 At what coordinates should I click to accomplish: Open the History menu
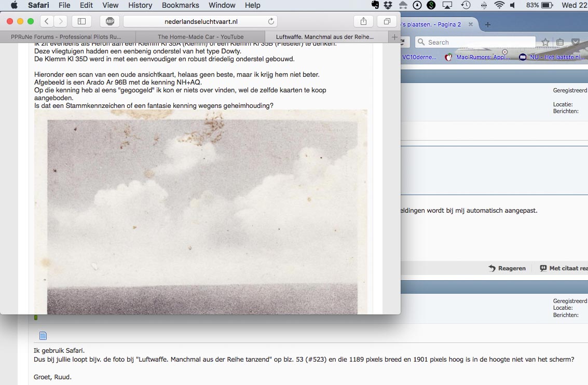[140, 5]
